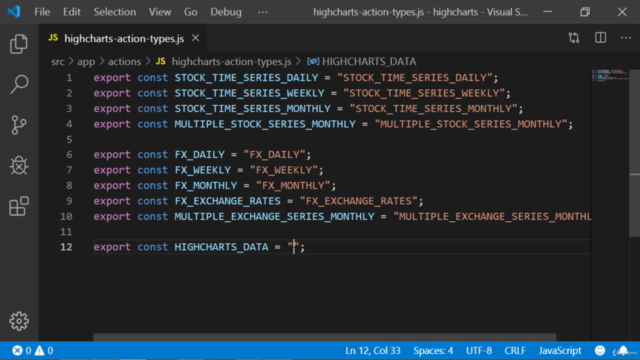Open the View menu
Screen dimensions: 640x360
160,12
